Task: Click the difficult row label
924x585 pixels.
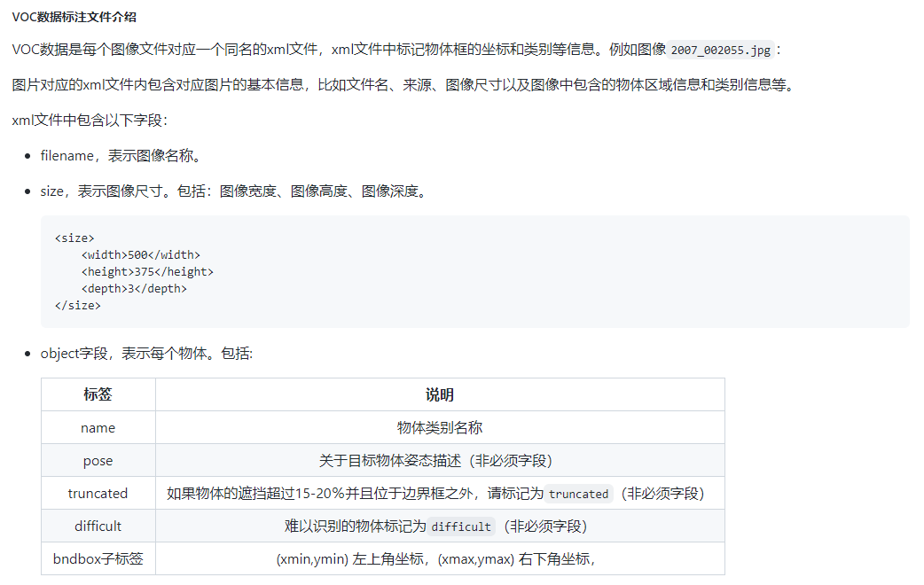Action: click(x=98, y=526)
